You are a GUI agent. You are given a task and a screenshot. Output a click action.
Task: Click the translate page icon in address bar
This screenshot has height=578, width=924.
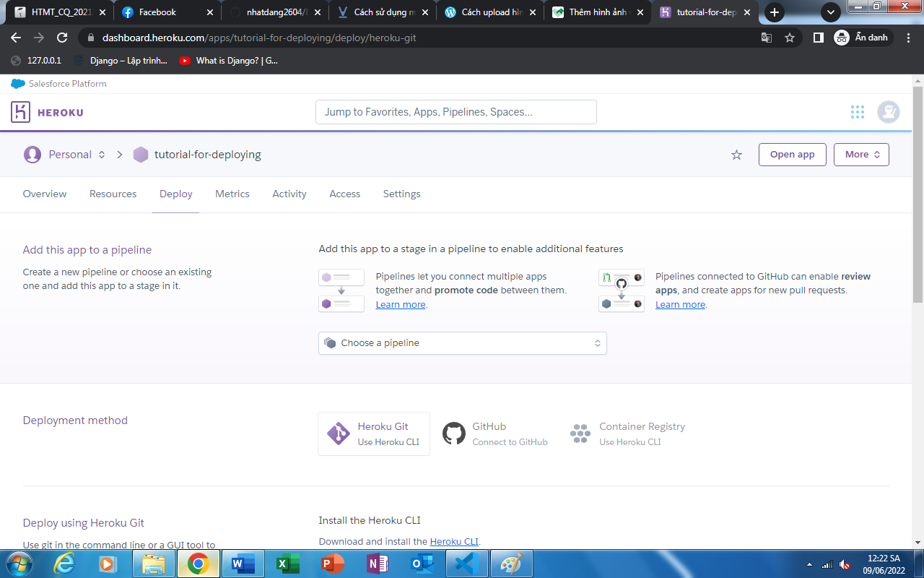click(x=767, y=38)
